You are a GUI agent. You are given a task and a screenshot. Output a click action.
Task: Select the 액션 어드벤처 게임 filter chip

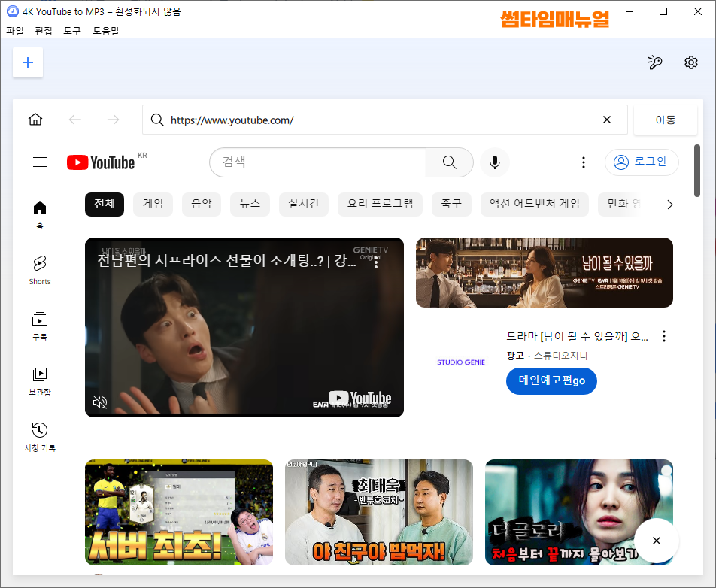[x=535, y=204]
